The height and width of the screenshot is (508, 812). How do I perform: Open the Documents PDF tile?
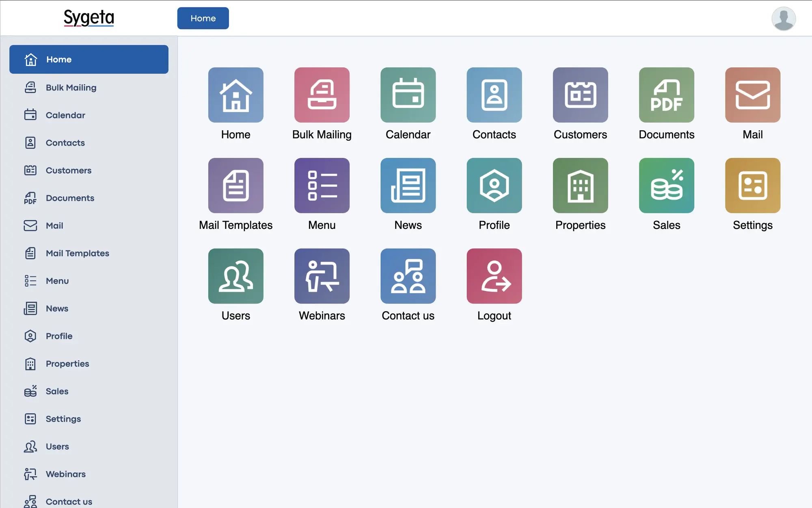[x=667, y=95]
